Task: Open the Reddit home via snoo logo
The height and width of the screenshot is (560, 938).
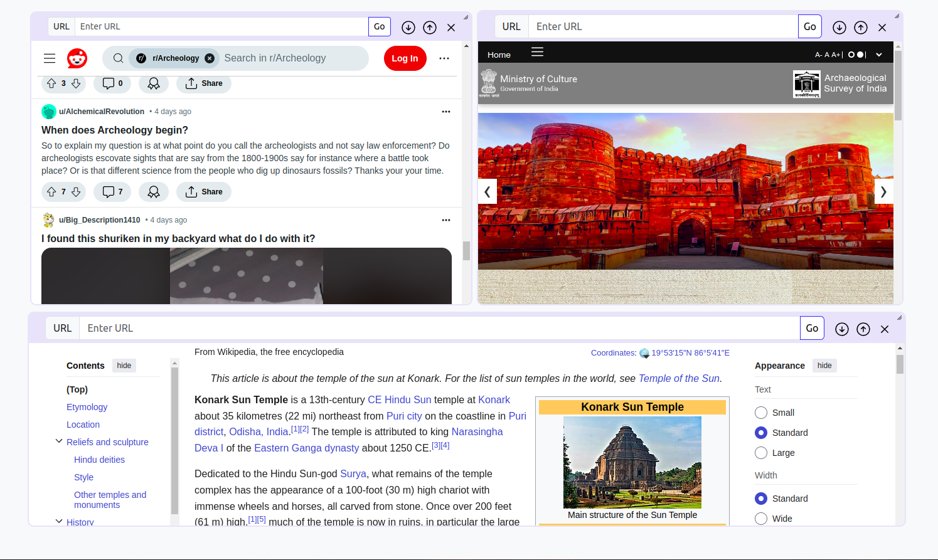Action: (x=77, y=58)
